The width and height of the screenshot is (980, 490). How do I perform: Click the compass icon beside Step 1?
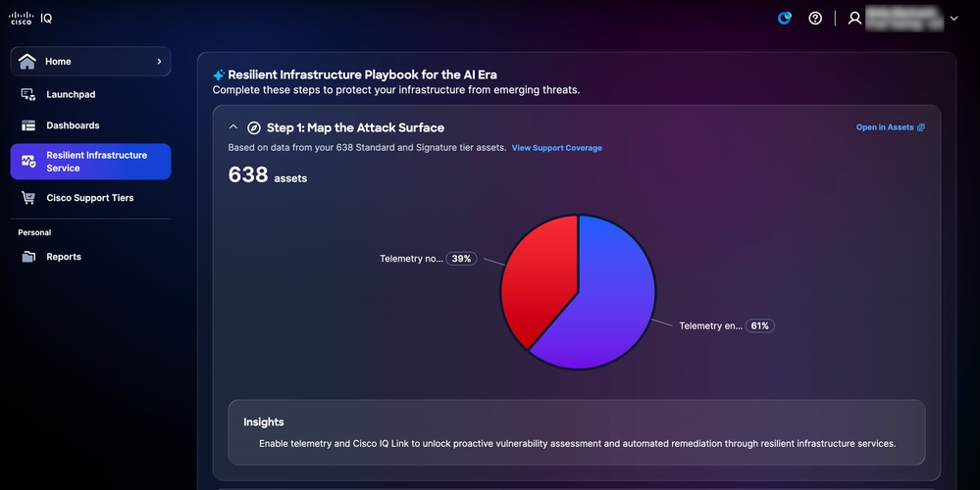254,128
